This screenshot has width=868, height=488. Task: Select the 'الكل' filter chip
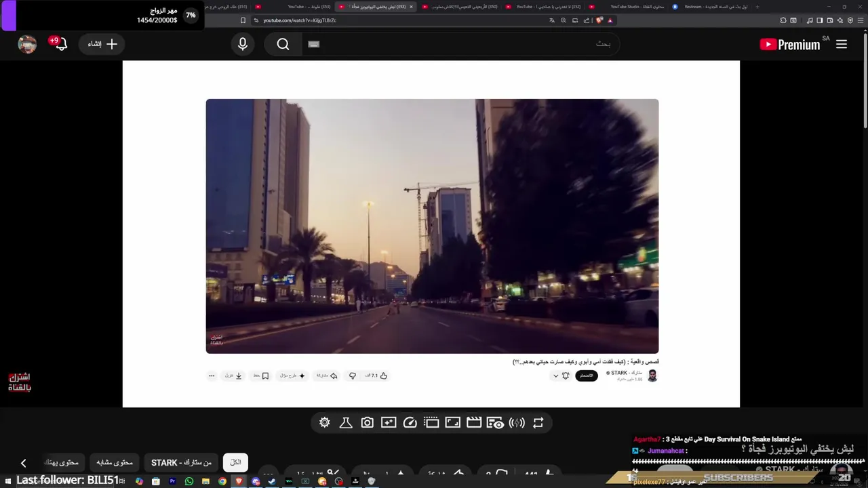pos(235,462)
